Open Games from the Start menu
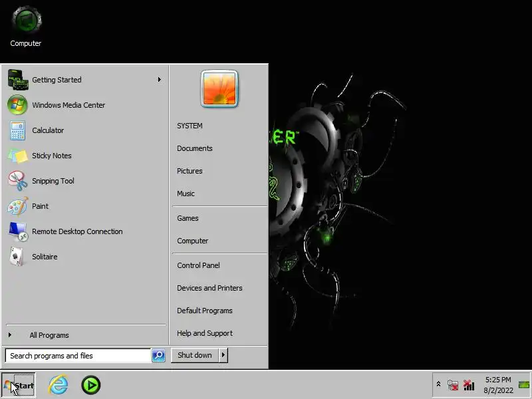Image resolution: width=532 pixels, height=399 pixels. click(188, 218)
